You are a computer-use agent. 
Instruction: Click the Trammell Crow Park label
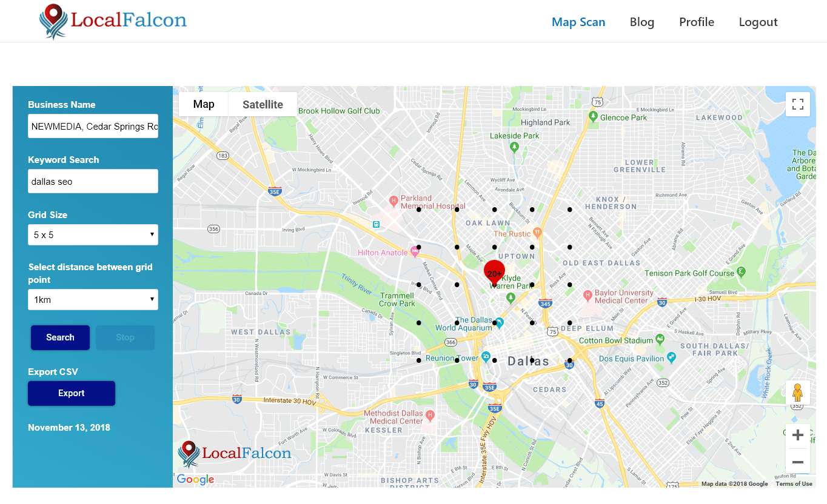coord(397,299)
